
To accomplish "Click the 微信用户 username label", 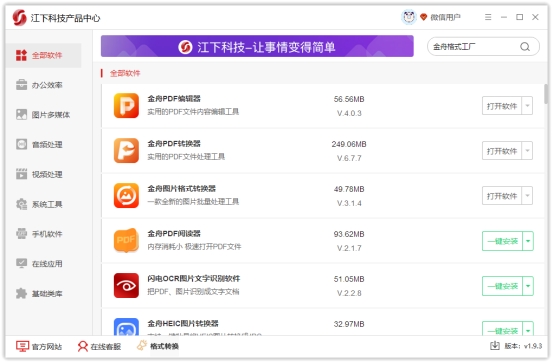I will pyautogui.click(x=445, y=17).
